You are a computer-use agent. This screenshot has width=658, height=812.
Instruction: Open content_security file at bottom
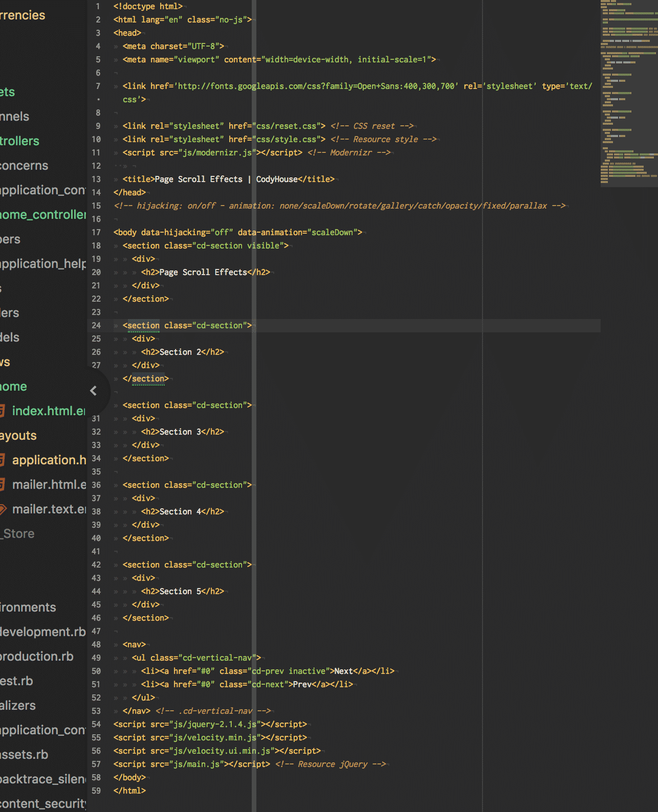click(x=43, y=804)
